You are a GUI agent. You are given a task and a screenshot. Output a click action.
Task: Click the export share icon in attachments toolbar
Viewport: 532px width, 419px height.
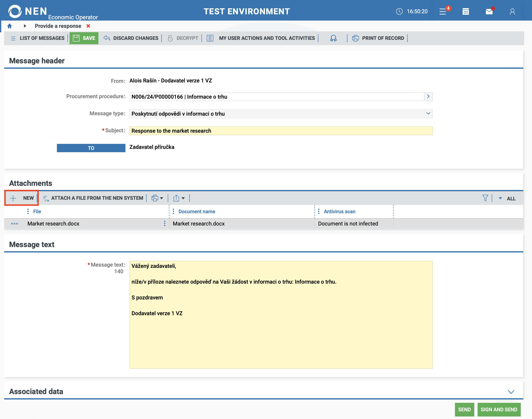point(177,198)
